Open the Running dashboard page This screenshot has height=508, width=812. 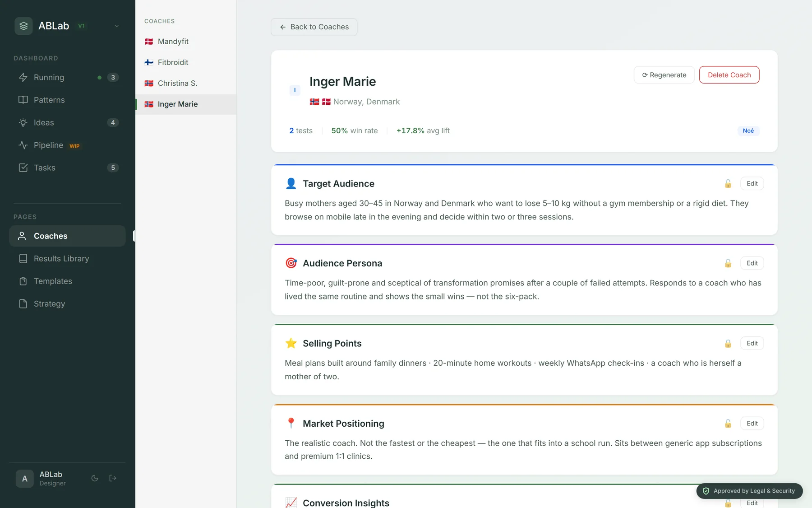[x=67, y=77]
